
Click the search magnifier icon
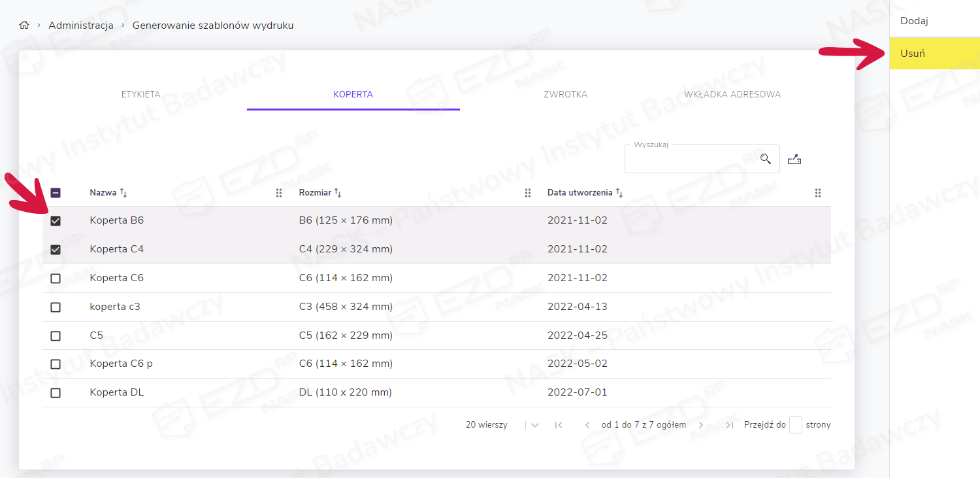[x=766, y=159]
